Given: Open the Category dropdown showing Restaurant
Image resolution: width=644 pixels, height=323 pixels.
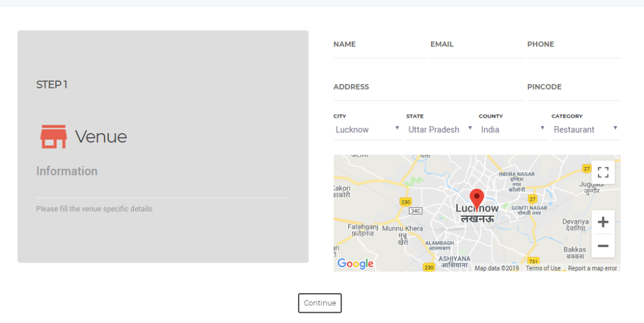Looking at the screenshot, I should [x=586, y=130].
